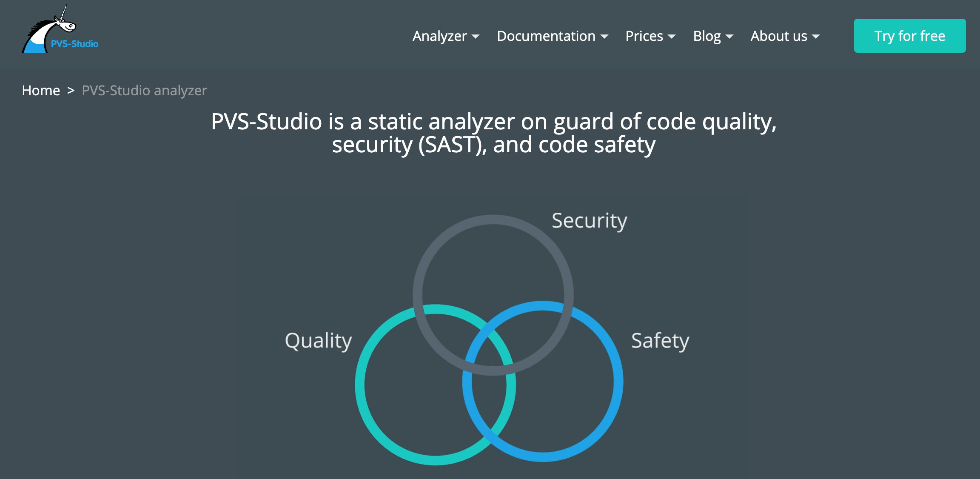Screen dimensions: 980x479
Task: Click the Blog menu tab item
Action: pos(711,36)
